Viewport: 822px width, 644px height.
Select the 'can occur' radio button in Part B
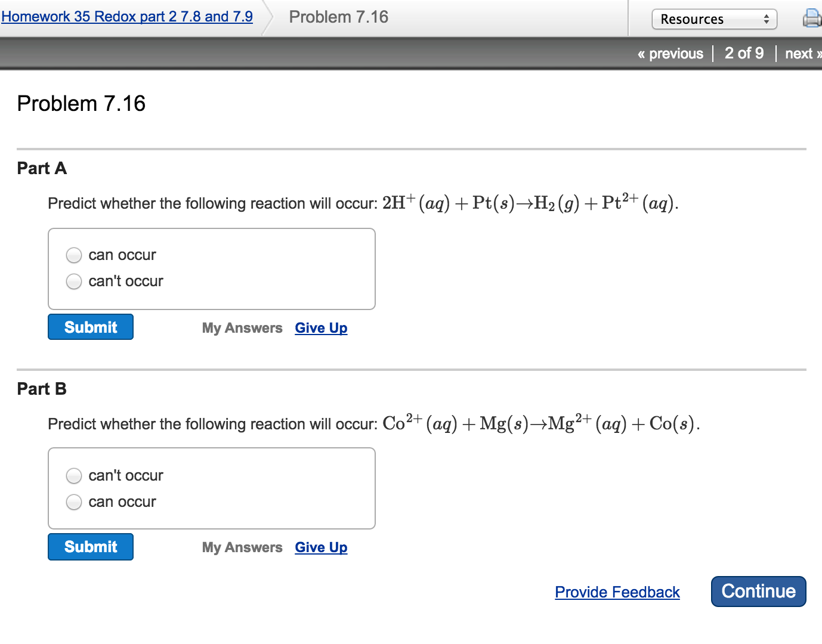(x=73, y=502)
